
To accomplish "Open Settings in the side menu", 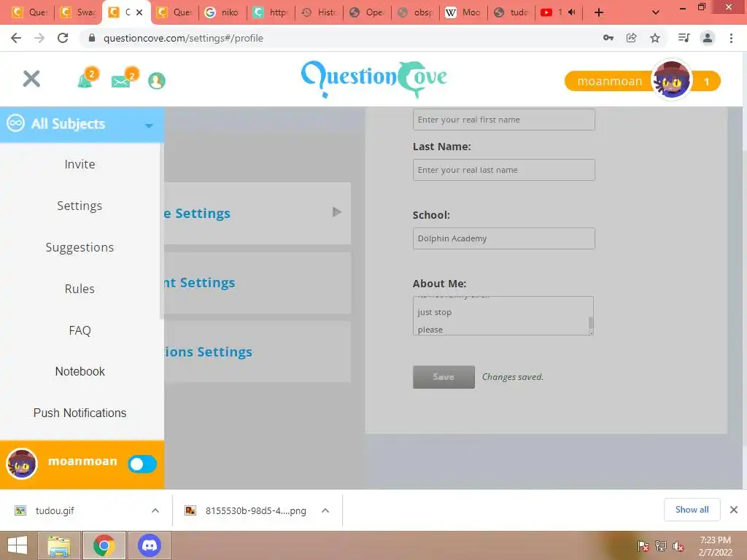I will coord(80,206).
